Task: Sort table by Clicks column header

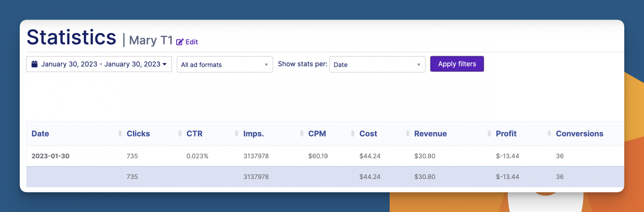Action: click(x=138, y=134)
